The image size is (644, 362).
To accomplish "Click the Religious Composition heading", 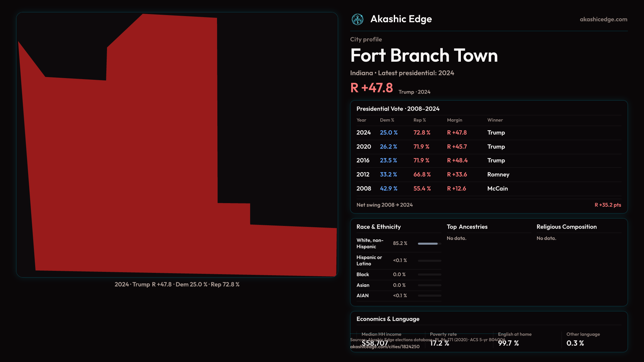I will [x=566, y=227].
